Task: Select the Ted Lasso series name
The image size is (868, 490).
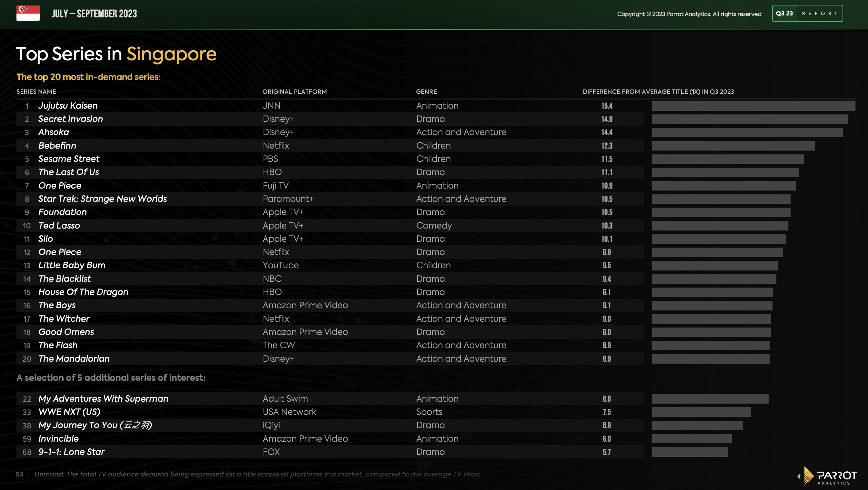Action: click(x=59, y=225)
